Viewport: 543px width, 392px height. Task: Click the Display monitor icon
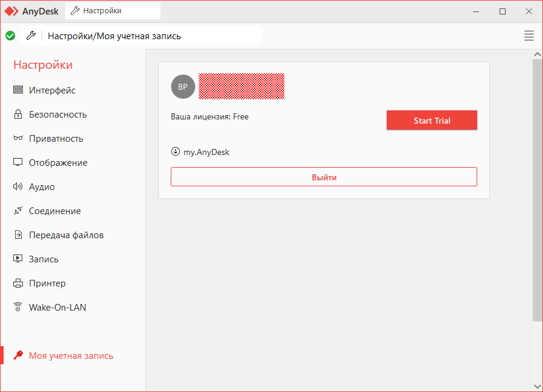[18, 163]
